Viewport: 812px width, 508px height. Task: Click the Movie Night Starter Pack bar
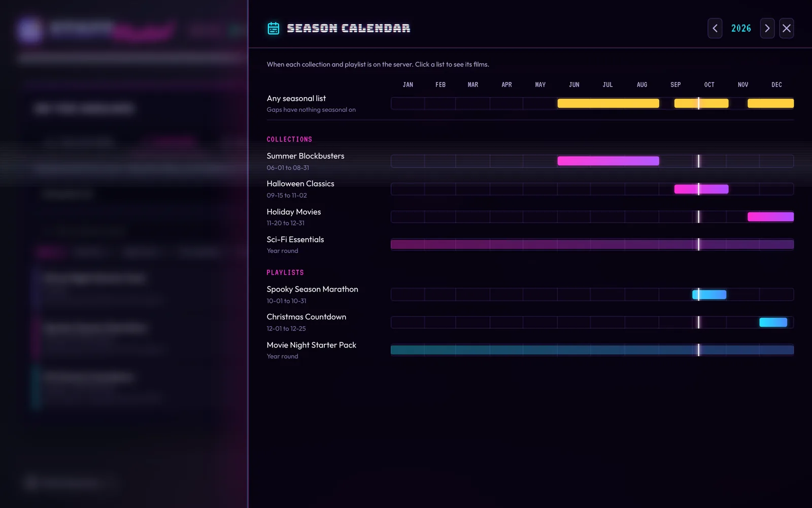tap(592, 350)
